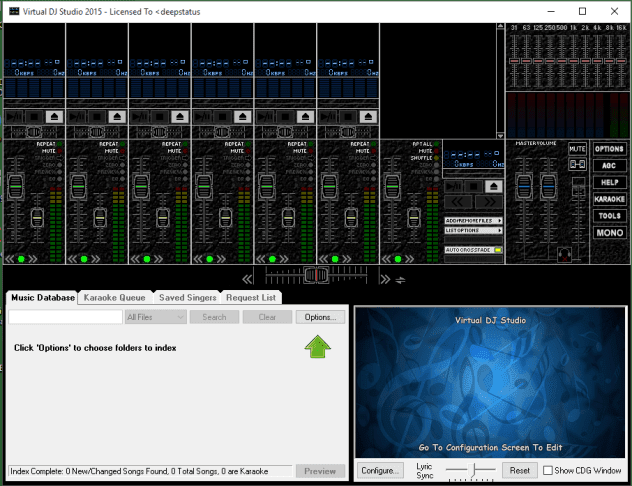This screenshot has width=632, height=486.
Task: Click green indicator at bottom of first deck
Action: (x=21, y=259)
